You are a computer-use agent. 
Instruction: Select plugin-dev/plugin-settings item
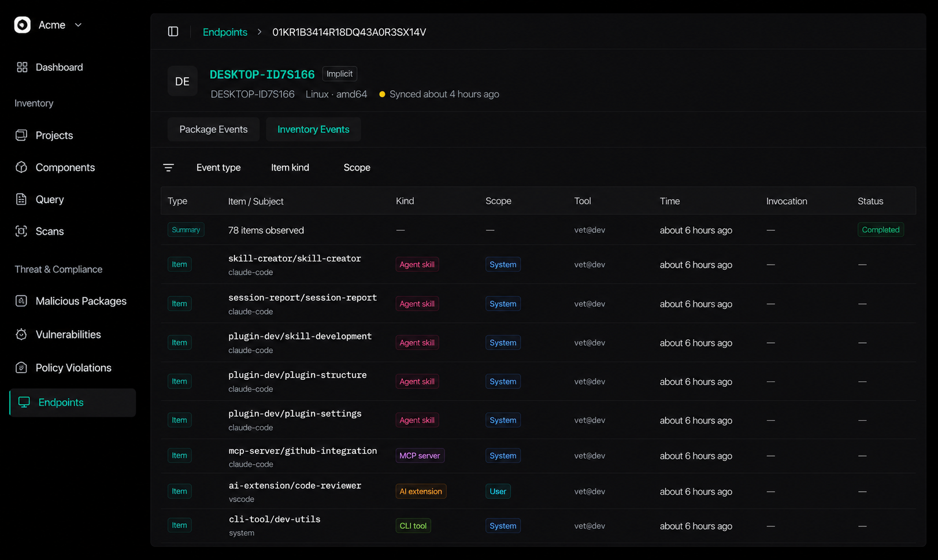point(295,413)
